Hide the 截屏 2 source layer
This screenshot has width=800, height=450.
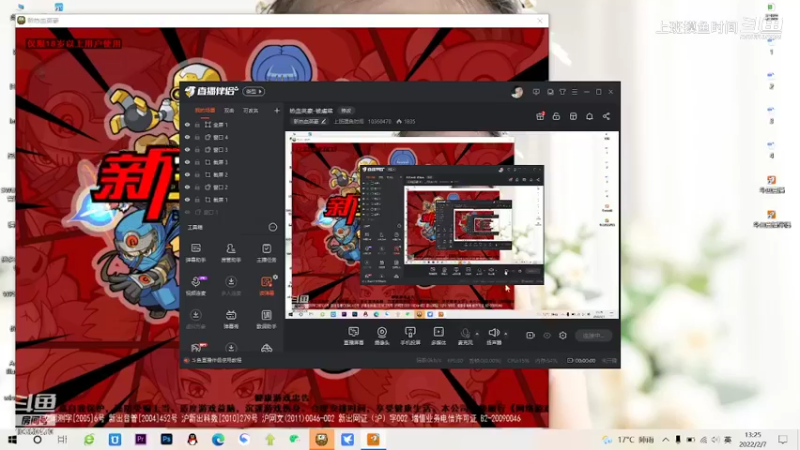coord(187,174)
